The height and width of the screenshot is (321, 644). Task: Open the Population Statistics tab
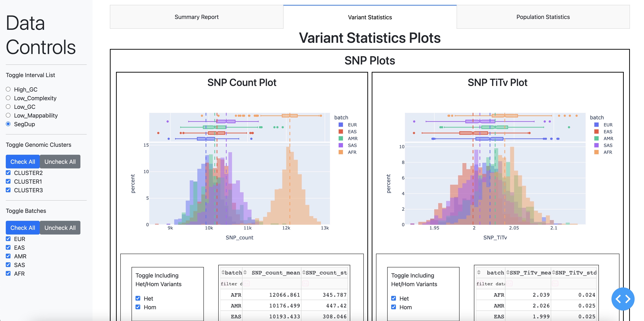coord(543,17)
